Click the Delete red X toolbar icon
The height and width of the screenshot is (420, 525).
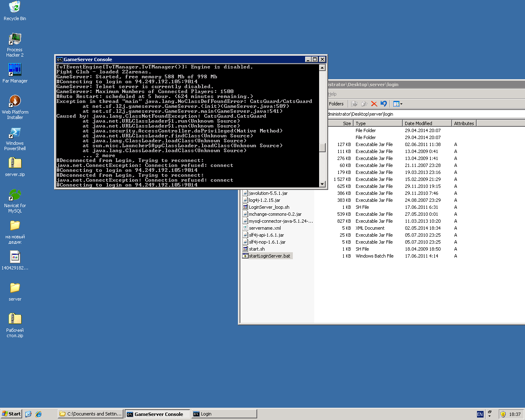(374, 104)
